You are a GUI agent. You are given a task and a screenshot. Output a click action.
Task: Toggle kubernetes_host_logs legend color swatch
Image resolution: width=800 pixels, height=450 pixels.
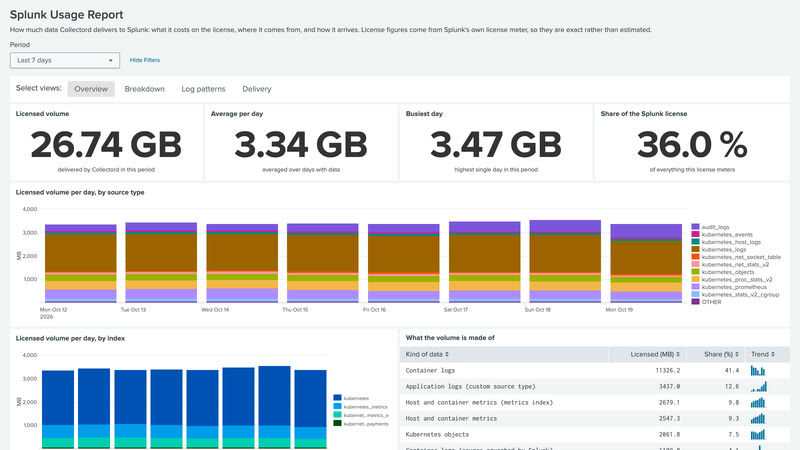click(x=695, y=242)
